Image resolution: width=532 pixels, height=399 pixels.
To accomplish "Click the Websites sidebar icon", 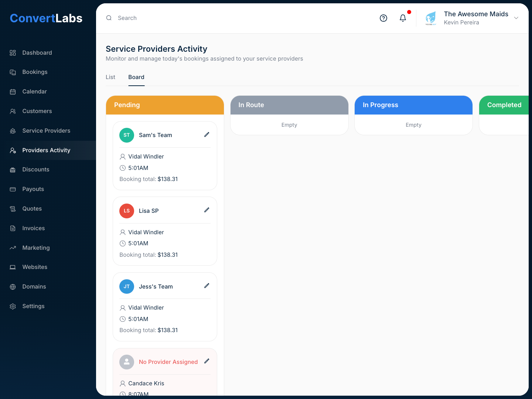I will click(x=13, y=267).
